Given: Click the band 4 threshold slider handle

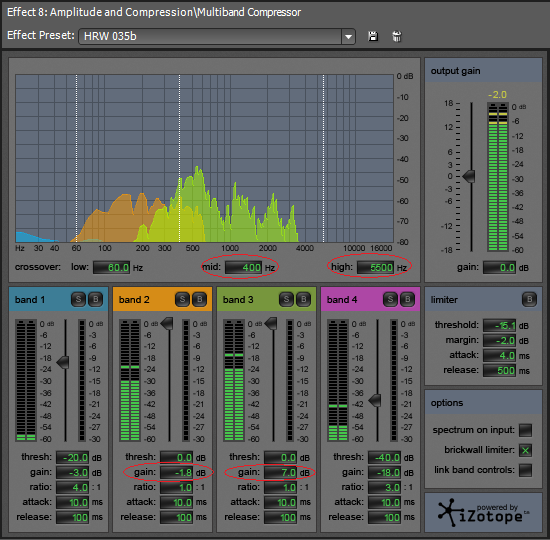Looking at the screenshot, I should click(x=375, y=400).
